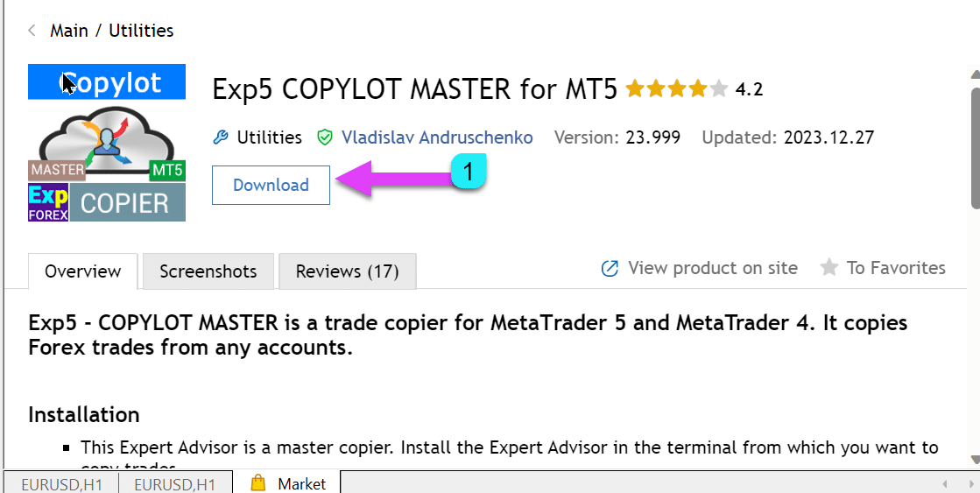Click the star rating next to 4.2

point(676,89)
